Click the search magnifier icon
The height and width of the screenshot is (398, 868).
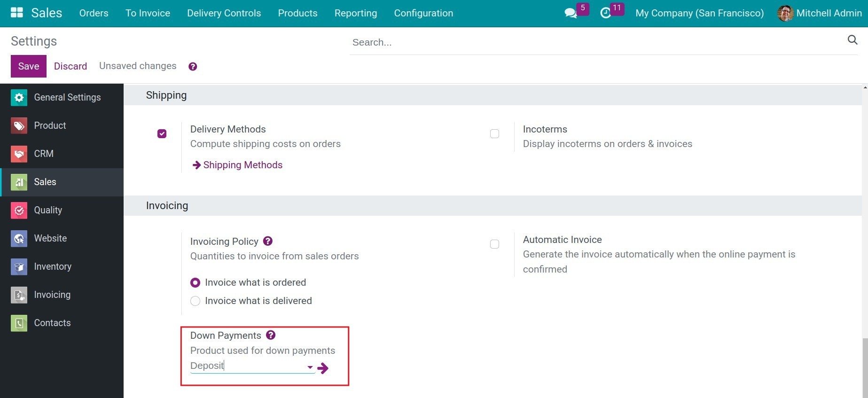tap(852, 40)
